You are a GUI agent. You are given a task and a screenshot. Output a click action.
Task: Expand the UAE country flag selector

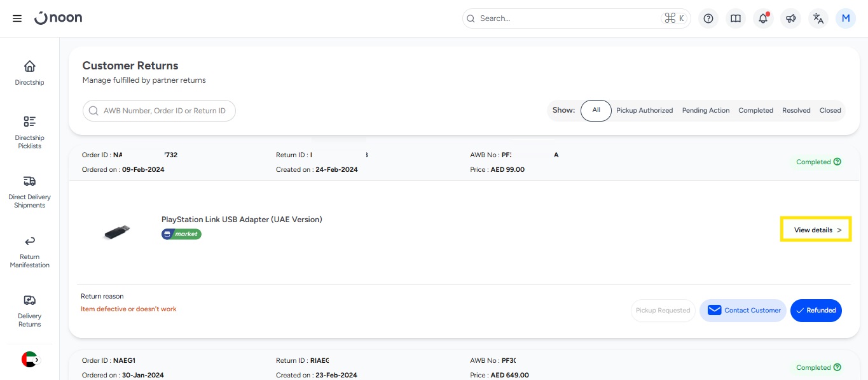tap(30, 360)
